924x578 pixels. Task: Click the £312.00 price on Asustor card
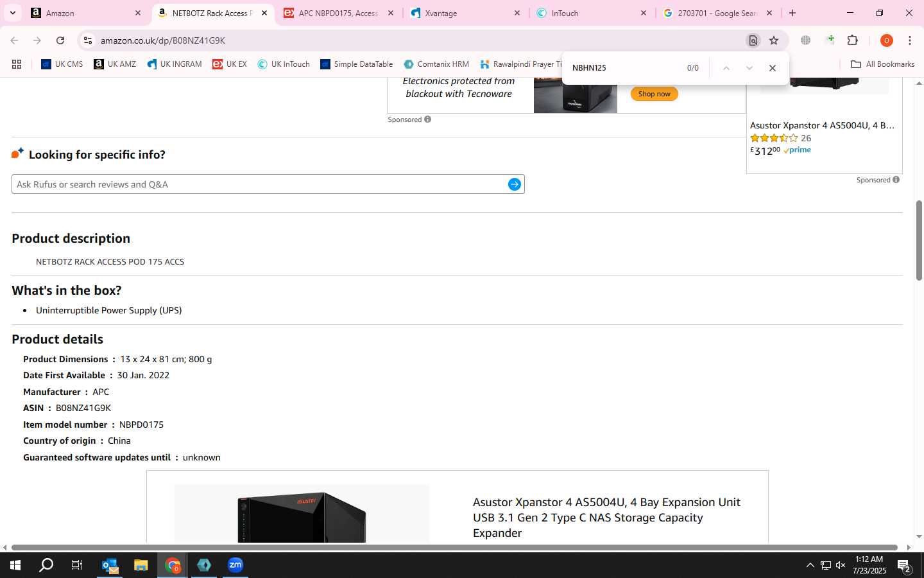tap(765, 151)
